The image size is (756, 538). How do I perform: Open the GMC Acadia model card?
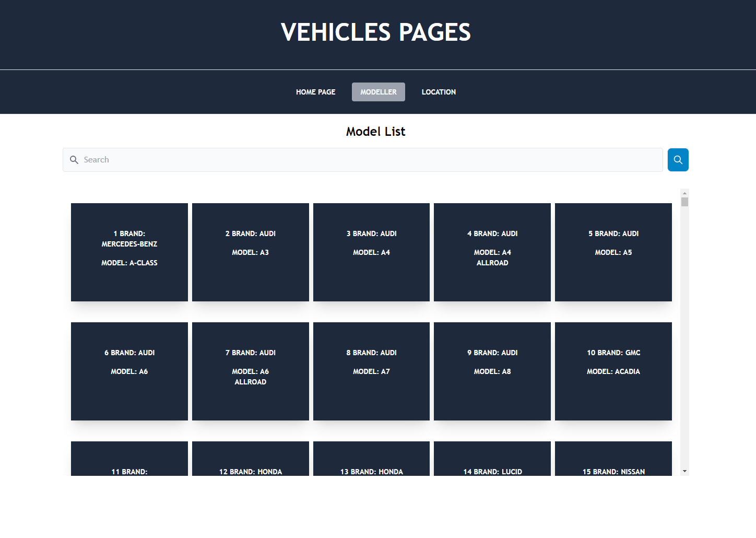click(x=613, y=371)
